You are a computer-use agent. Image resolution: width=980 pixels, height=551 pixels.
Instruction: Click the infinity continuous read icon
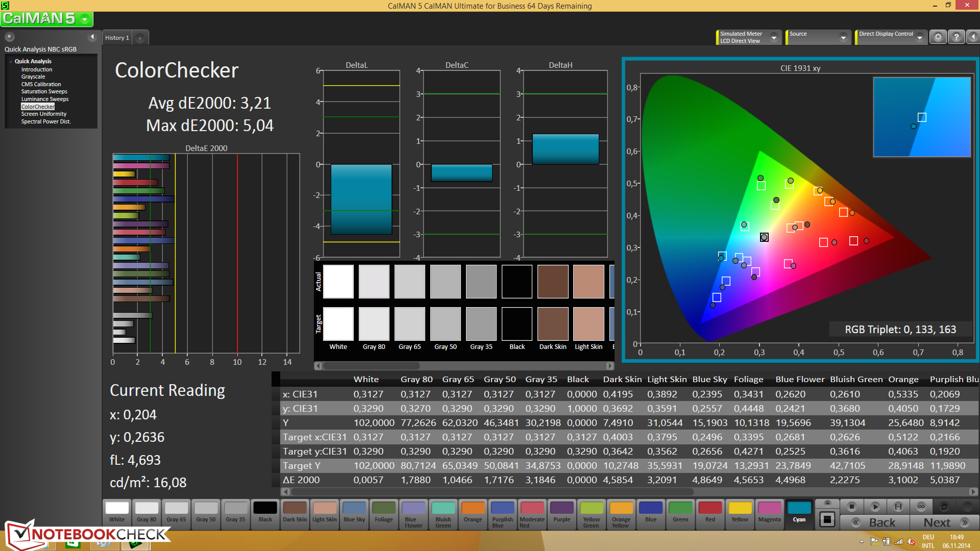coord(921,507)
